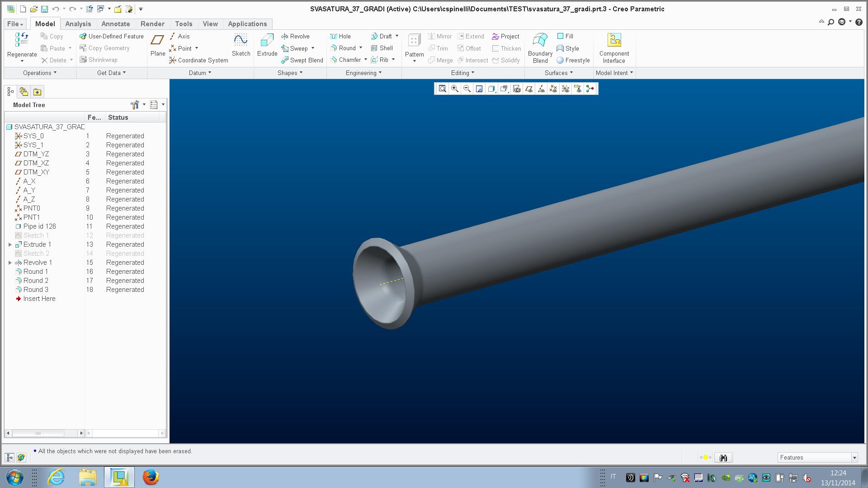Select the Swept Blend tool

point(302,60)
